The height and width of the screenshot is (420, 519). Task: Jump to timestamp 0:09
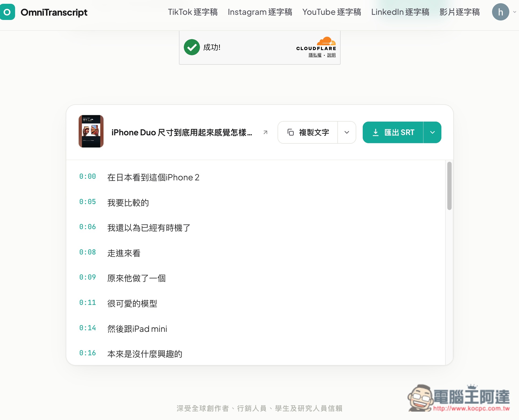(88, 277)
